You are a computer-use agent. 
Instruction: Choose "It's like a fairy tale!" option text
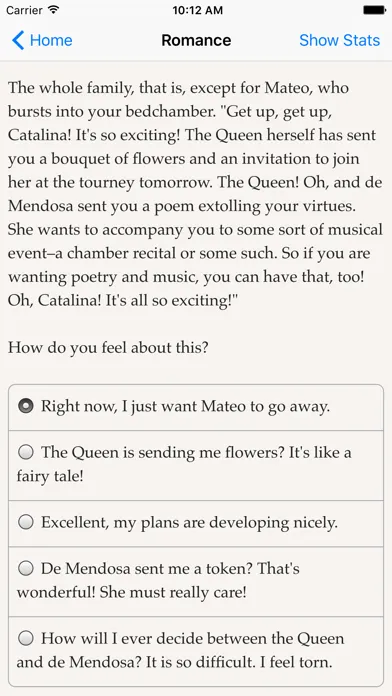pyautogui.click(x=184, y=465)
